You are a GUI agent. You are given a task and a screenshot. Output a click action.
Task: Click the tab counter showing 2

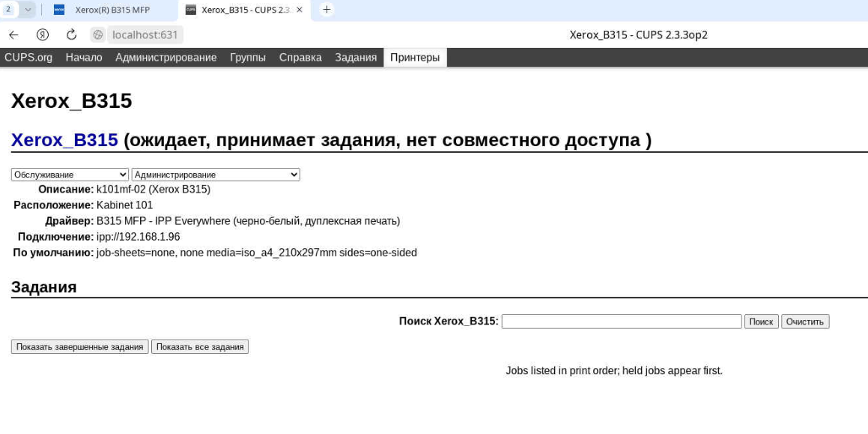[9, 10]
